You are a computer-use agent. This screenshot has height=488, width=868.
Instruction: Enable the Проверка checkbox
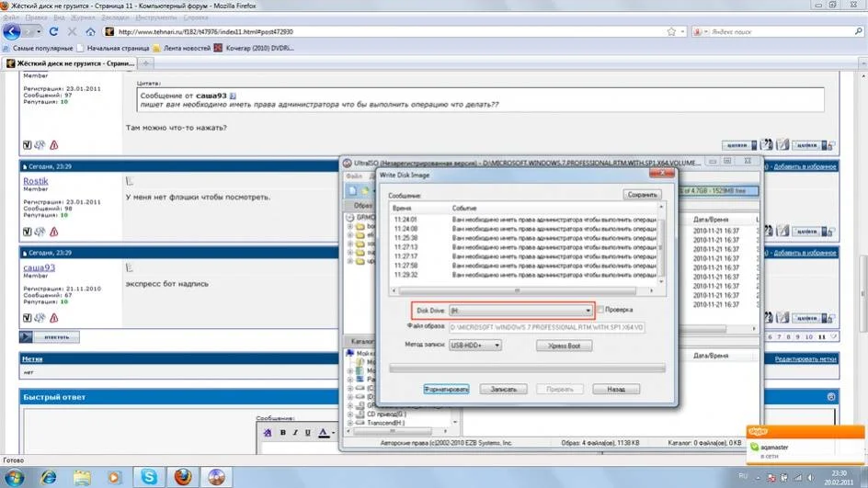[x=600, y=310]
